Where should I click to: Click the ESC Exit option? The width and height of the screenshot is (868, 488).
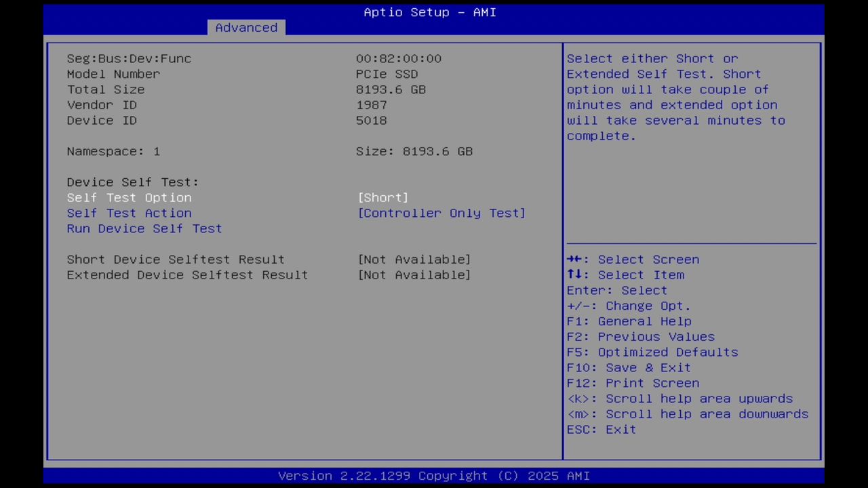coord(601,429)
